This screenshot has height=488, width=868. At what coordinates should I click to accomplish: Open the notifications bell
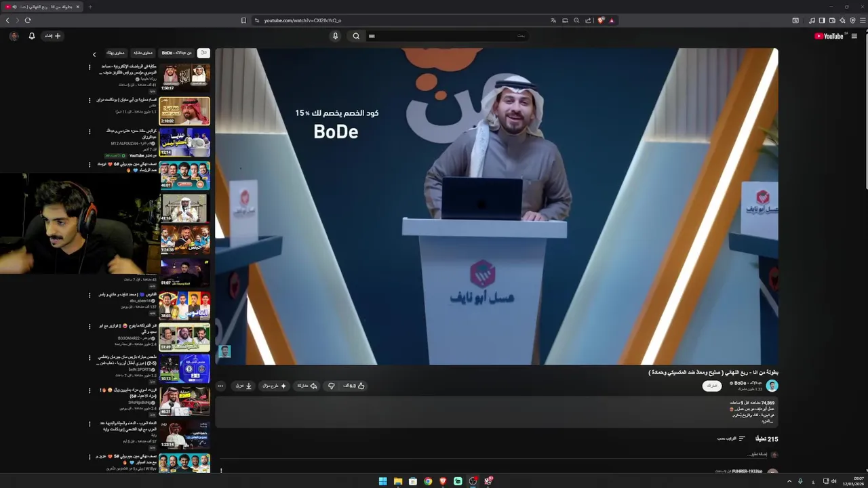pyautogui.click(x=31, y=36)
